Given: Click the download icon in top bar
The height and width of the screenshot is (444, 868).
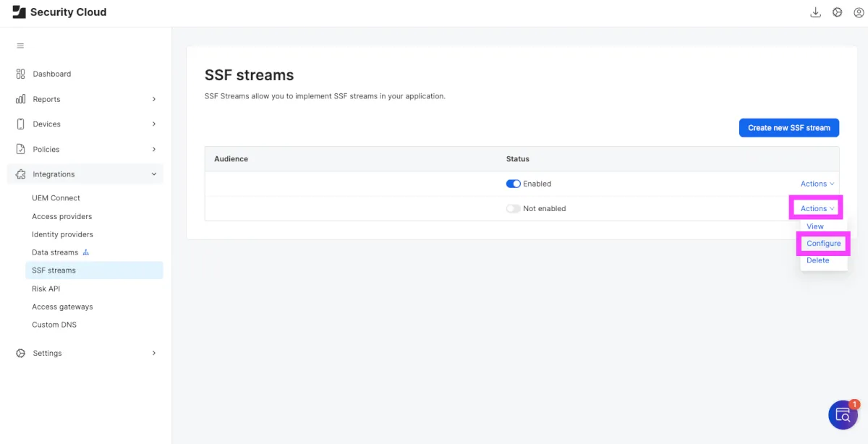Looking at the screenshot, I should click(815, 12).
